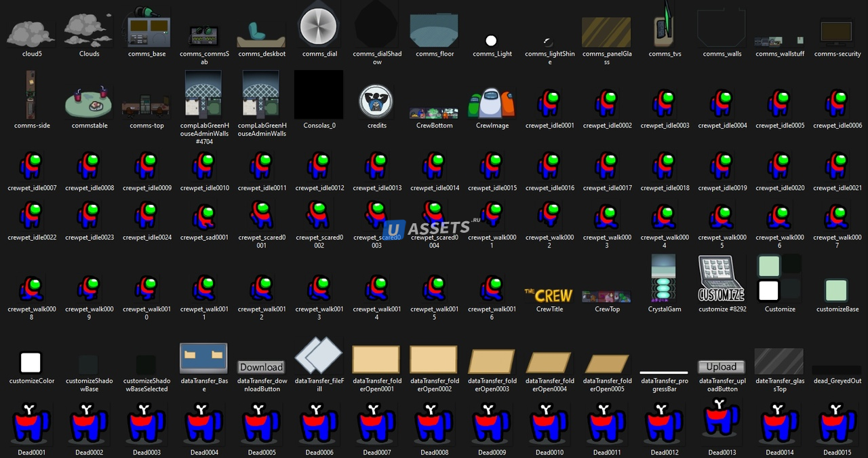This screenshot has width=868, height=458.
Task: Select the black Consolas_0 asset
Action: tap(319, 94)
